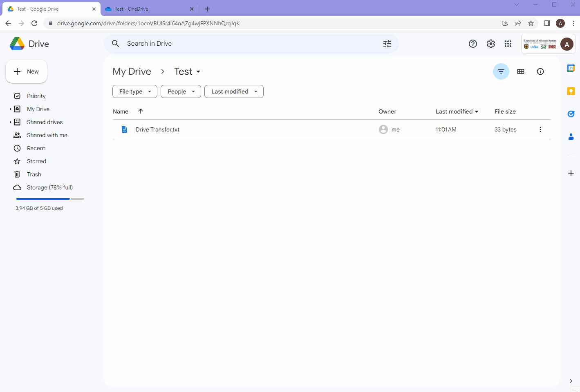Open advanced search options in search bar
580x392 pixels.
(387, 43)
